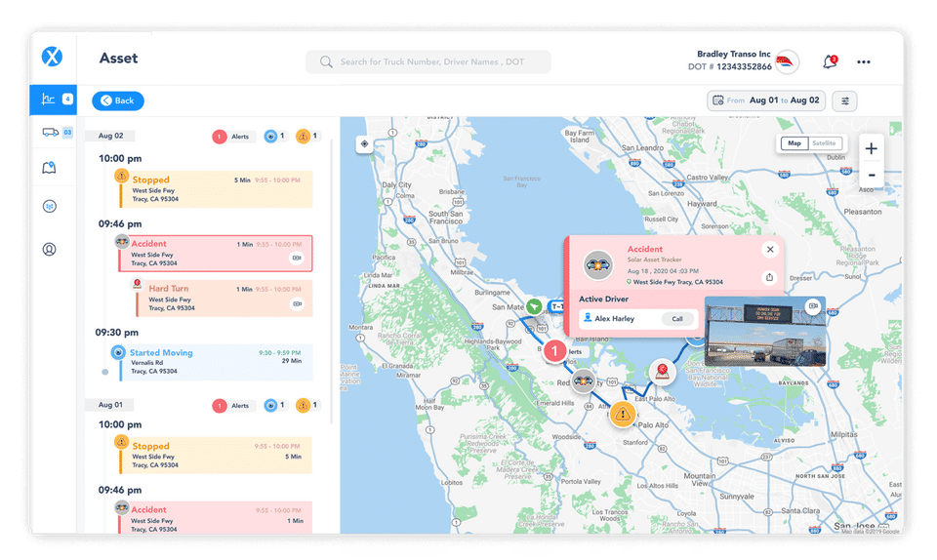Select Aug 01 Accident event card
Viewport: 937px width, 560px height.
[x=215, y=518]
